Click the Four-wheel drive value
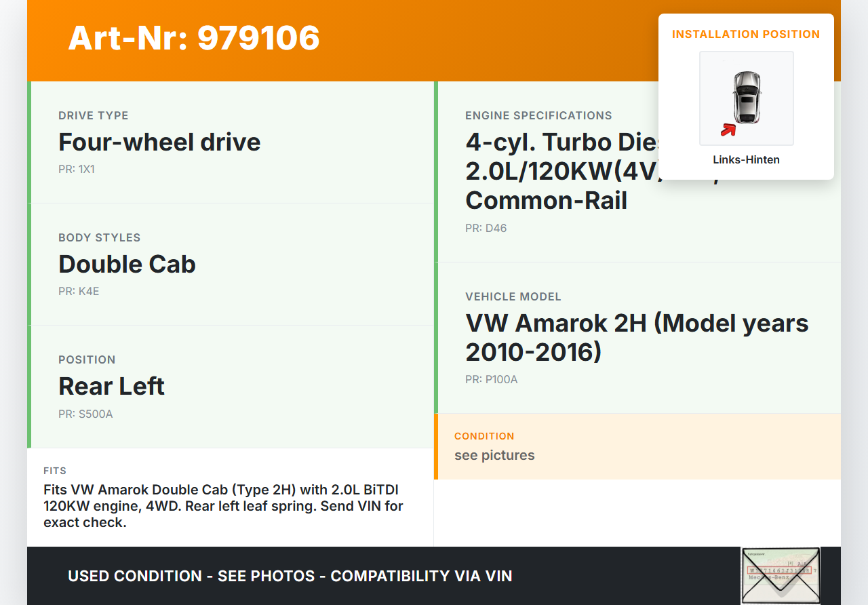The width and height of the screenshot is (868, 605). [x=159, y=142]
